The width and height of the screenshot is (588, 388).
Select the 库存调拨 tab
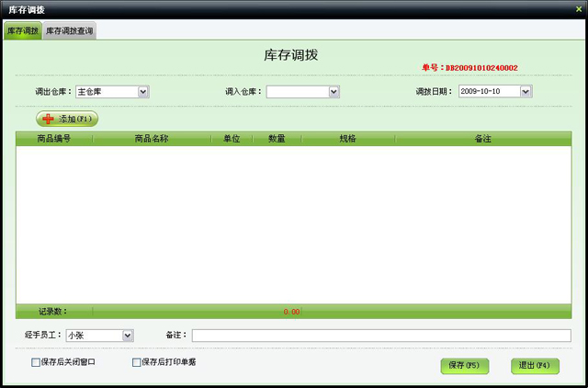tap(22, 31)
